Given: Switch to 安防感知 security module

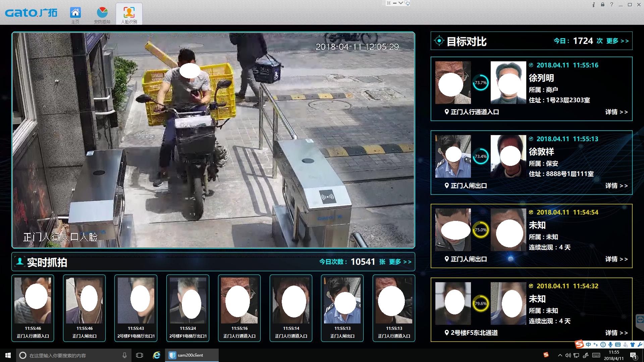Looking at the screenshot, I should coord(102,13).
